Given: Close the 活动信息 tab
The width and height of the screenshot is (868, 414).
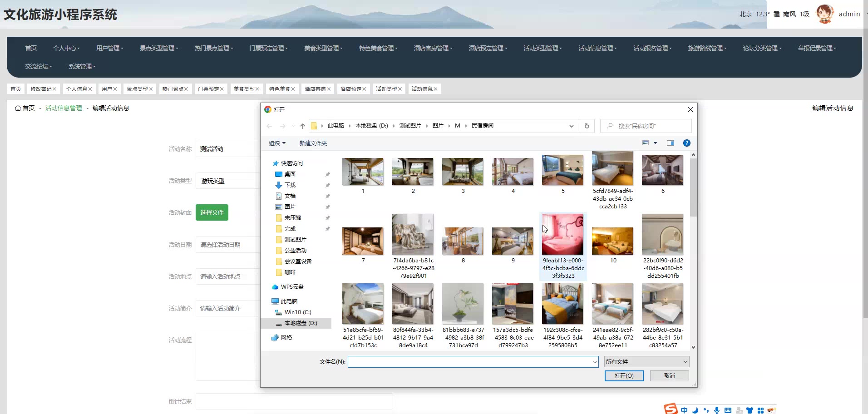Looking at the screenshot, I should coord(435,89).
